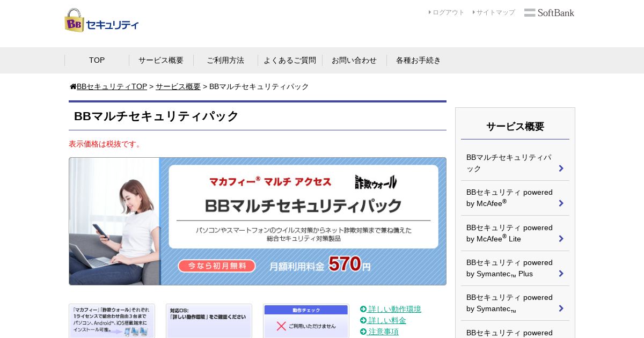Click the SoftBank logo
This screenshot has width=644, height=338.
(x=549, y=12)
